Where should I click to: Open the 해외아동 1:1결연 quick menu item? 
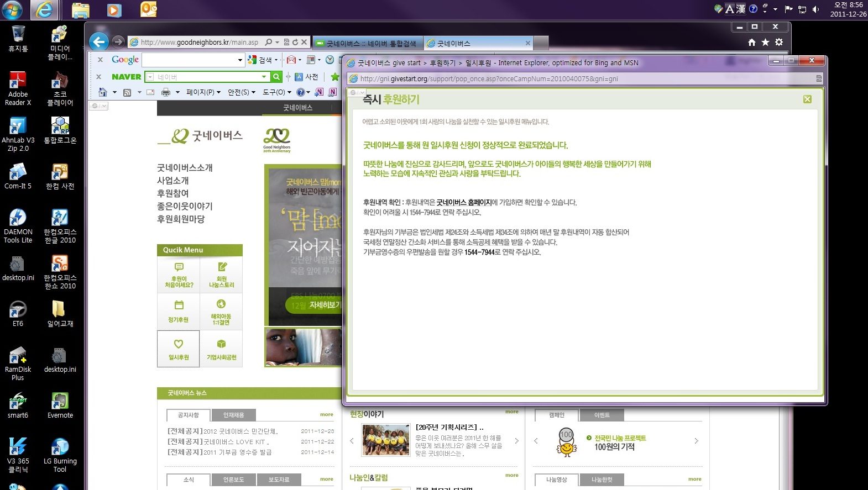221,312
